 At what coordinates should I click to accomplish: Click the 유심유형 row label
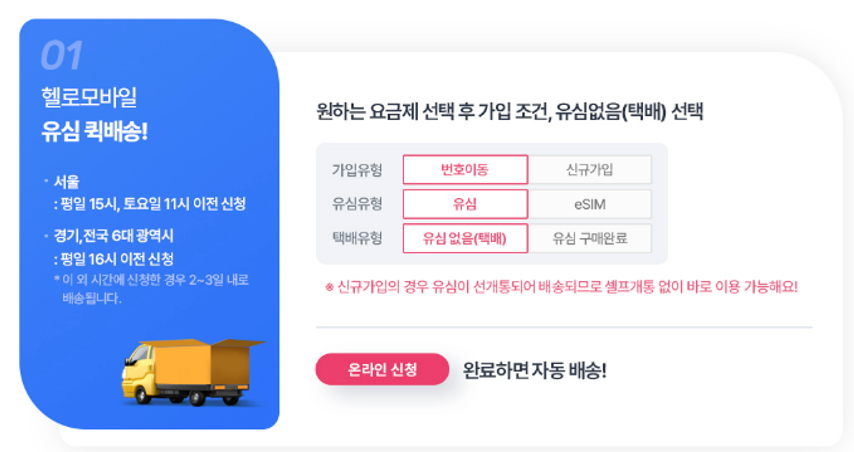pos(357,204)
